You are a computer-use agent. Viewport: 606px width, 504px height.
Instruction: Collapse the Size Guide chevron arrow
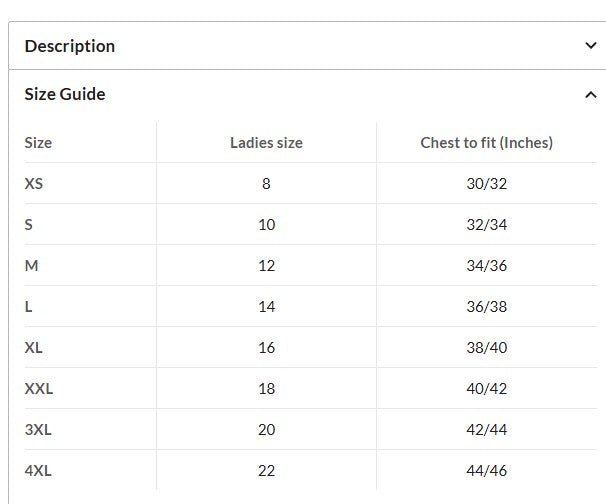[591, 95]
